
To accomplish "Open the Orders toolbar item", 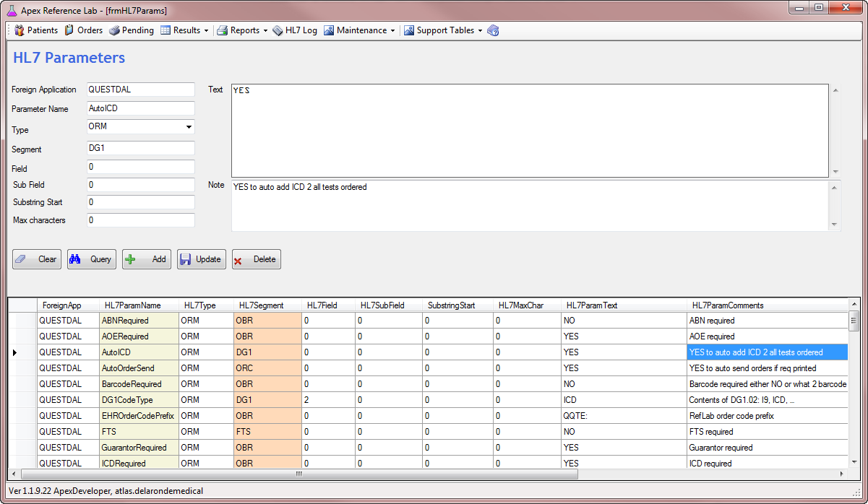I will [83, 30].
